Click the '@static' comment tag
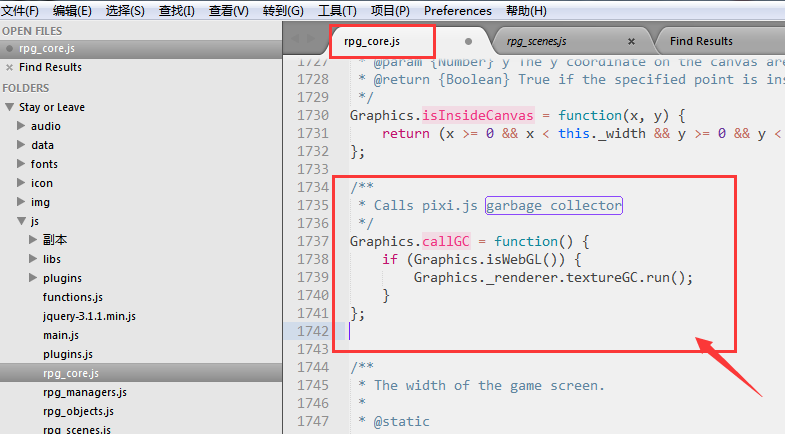The image size is (785, 434). point(402,421)
